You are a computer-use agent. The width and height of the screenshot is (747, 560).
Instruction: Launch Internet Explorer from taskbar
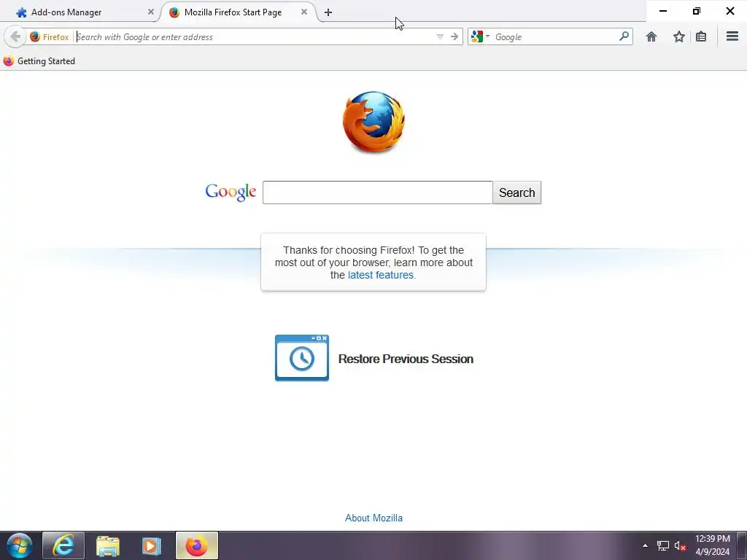point(63,545)
